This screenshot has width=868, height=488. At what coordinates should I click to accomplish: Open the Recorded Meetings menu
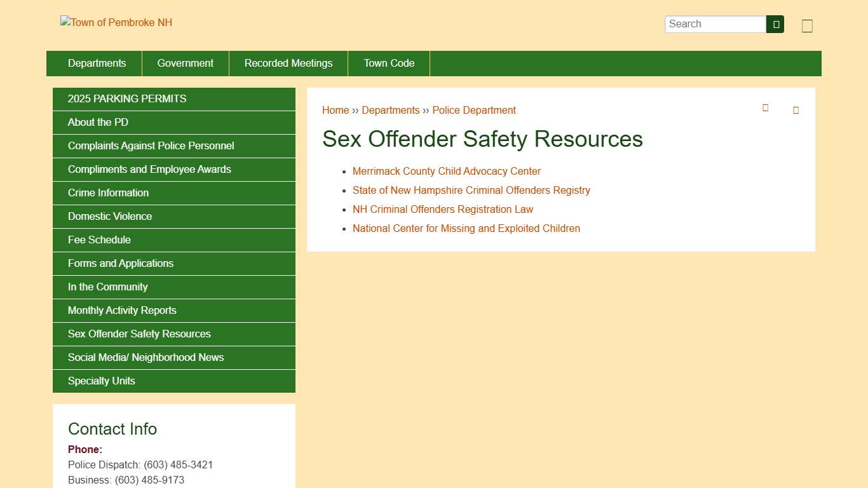(x=288, y=63)
